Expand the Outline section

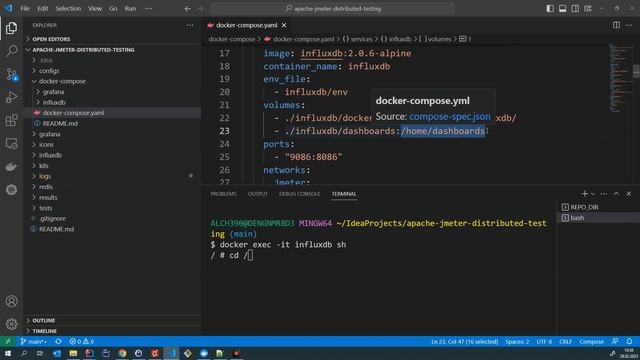tap(112, 320)
